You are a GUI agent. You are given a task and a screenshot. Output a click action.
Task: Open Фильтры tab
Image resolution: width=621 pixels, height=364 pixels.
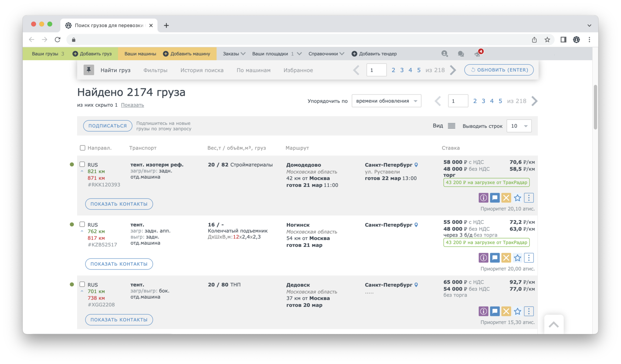155,70
